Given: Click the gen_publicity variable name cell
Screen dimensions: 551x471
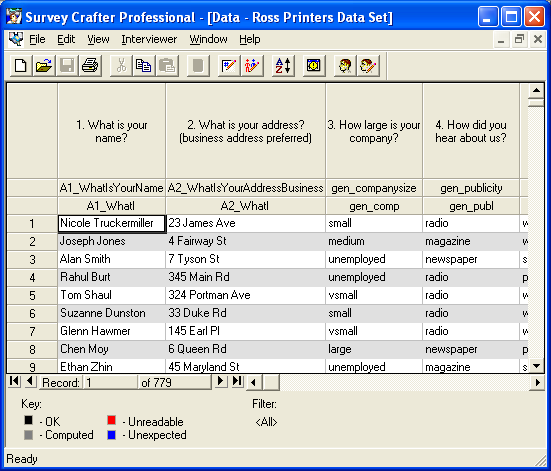Looking at the screenshot, I should (x=471, y=188).
